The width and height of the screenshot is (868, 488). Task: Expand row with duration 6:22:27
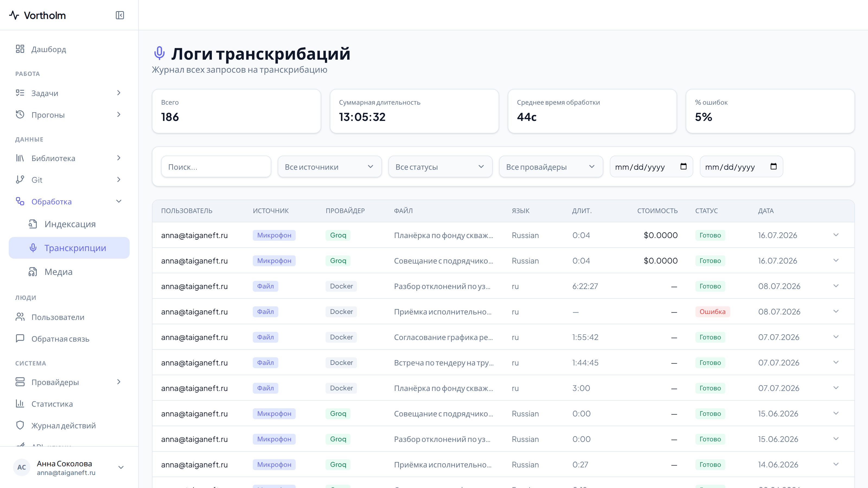[x=836, y=286]
